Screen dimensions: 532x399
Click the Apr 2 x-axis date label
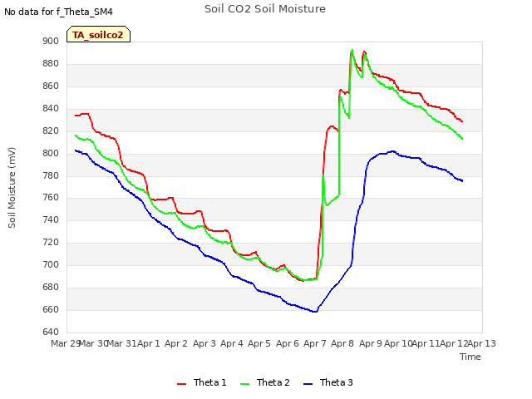pos(176,343)
